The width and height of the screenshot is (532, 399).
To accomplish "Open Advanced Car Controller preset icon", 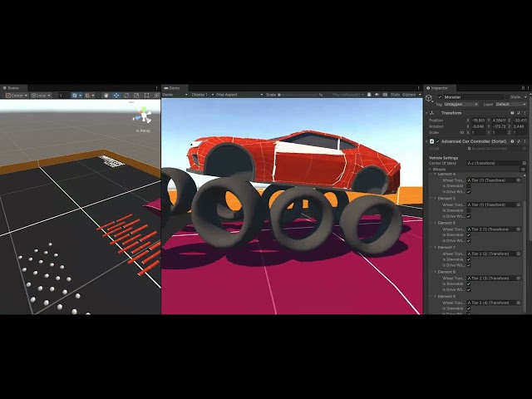I will click(x=519, y=141).
